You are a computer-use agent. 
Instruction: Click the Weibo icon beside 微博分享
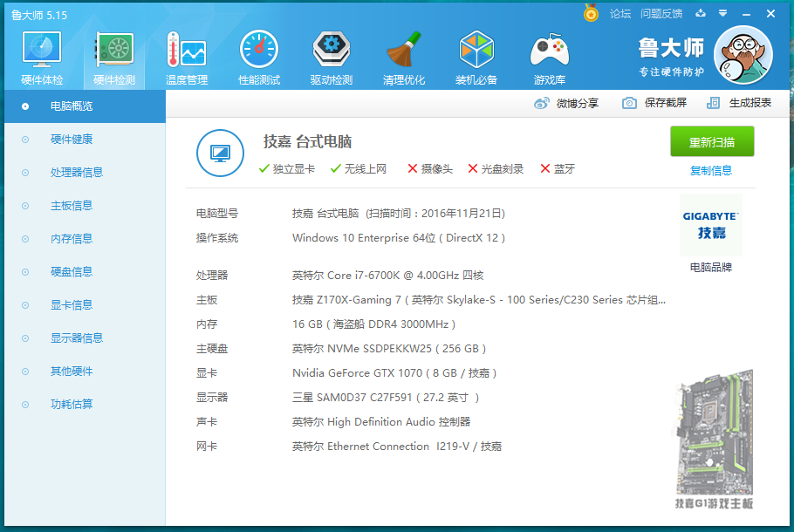pos(541,103)
